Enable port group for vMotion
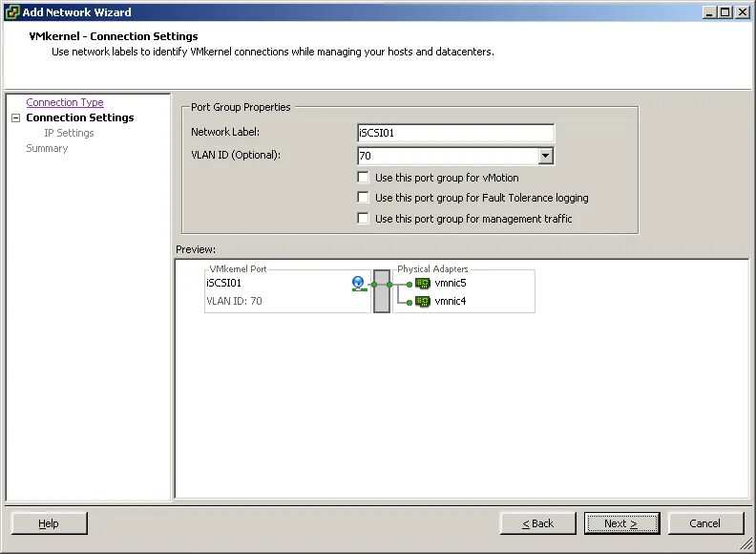This screenshot has height=554, width=756. (363, 177)
